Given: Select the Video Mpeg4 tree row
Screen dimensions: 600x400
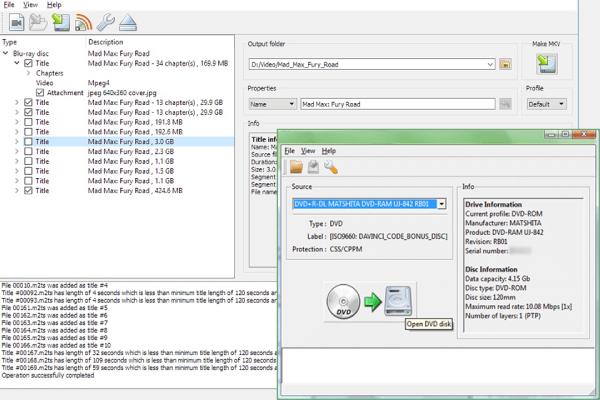Looking at the screenshot, I should tap(117, 83).
